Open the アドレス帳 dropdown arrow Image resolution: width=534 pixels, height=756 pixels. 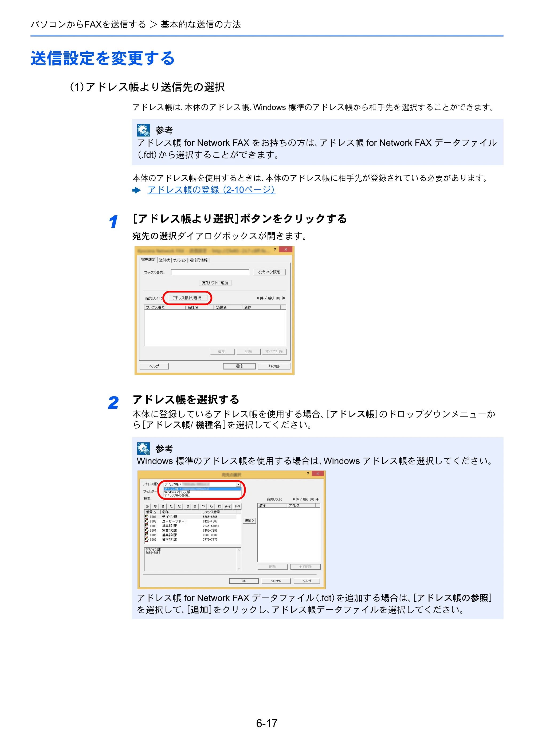pyautogui.click(x=238, y=485)
